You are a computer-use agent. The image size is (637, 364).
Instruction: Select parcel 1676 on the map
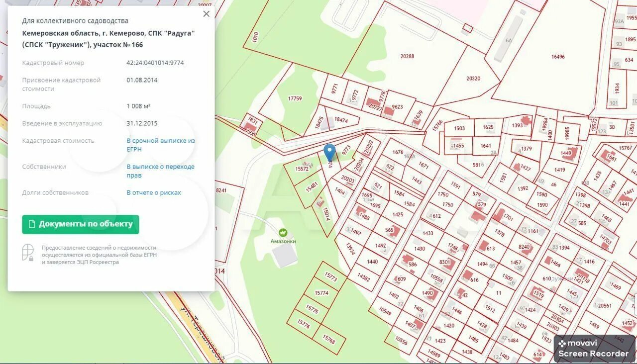[x=398, y=152]
